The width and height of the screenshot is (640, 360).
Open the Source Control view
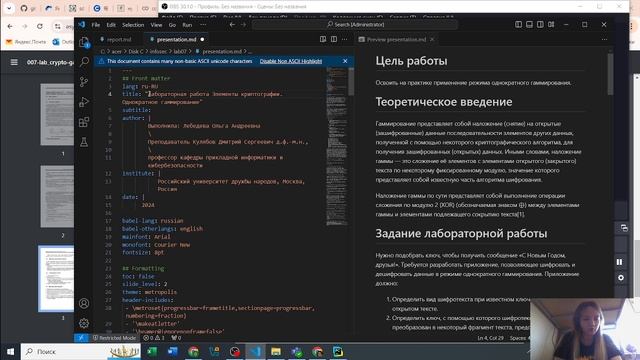click(84, 82)
